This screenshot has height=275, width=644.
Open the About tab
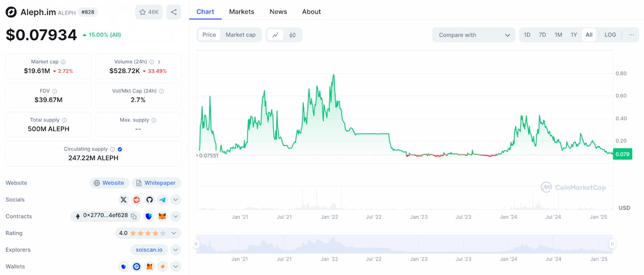click(x=311, y=11)
